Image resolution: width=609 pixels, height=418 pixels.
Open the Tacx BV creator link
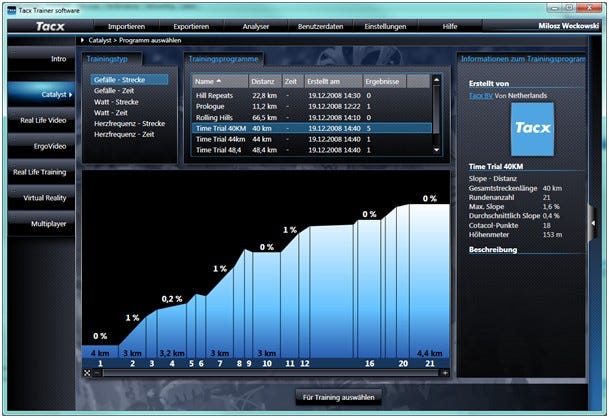pyautogui.click(x=481, y=96)
